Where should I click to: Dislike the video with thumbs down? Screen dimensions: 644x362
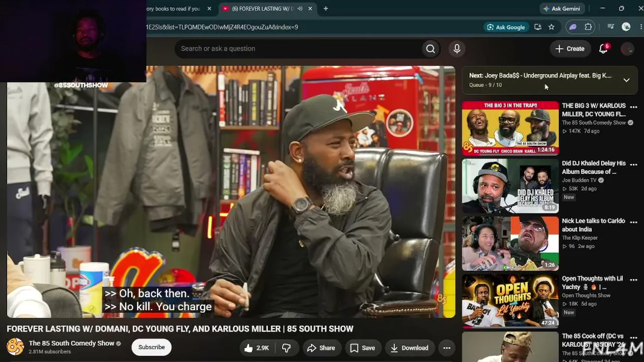[x=287, y=348]
